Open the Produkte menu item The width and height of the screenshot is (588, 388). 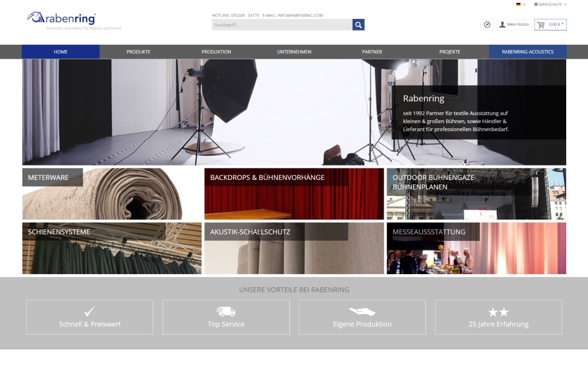pyautogui.click(x=138, y=52)
